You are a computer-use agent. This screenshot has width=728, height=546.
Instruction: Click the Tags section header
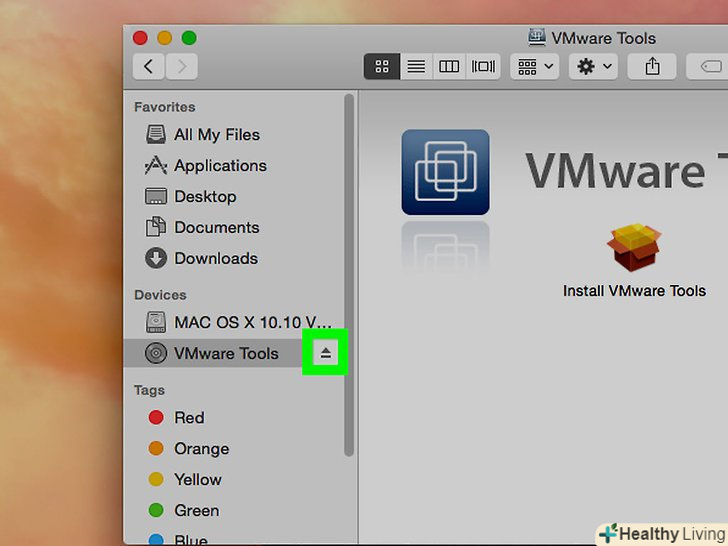point(150,390)
